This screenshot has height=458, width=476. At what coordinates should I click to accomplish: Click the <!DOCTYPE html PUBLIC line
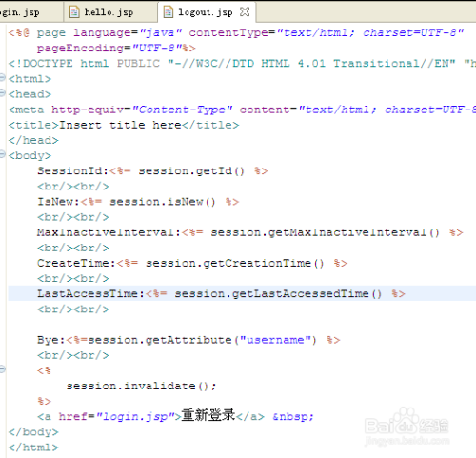point(242,63)
